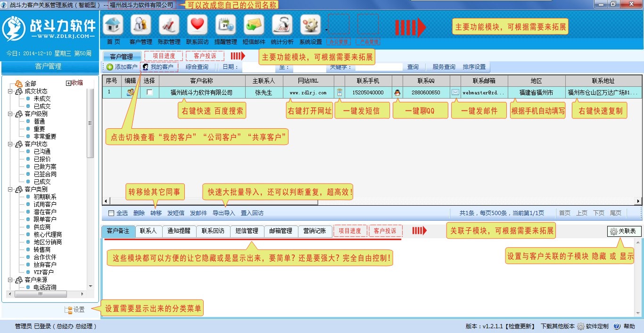Switch to the 短信管理 tab
The image size is (644, 333).
[247, 231]
